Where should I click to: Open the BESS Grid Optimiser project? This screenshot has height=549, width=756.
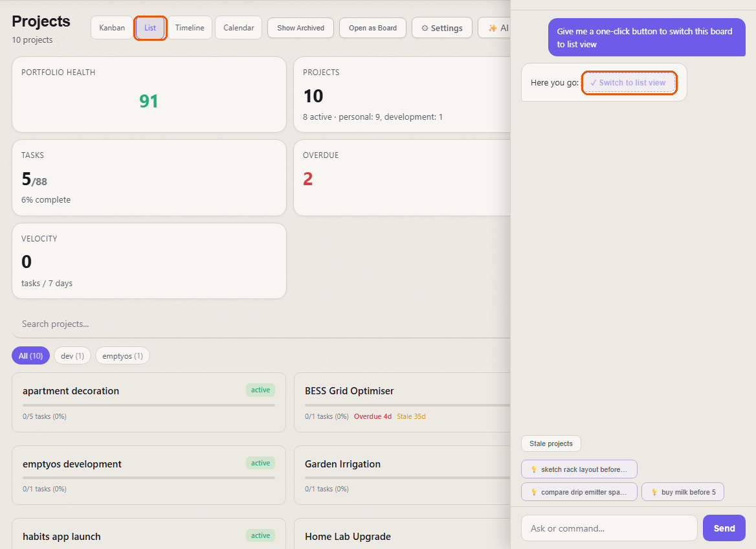point(402,402)
